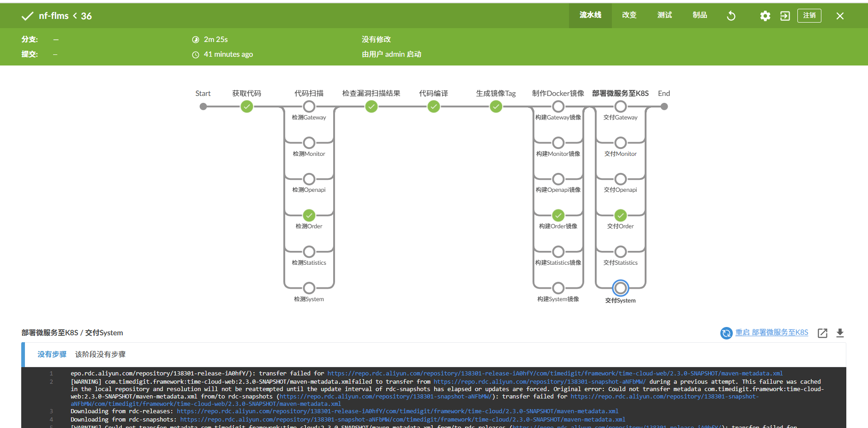Click 重启 部署微服务至K8S link
This screenshot has height=428, width=868.
point(772,333)
